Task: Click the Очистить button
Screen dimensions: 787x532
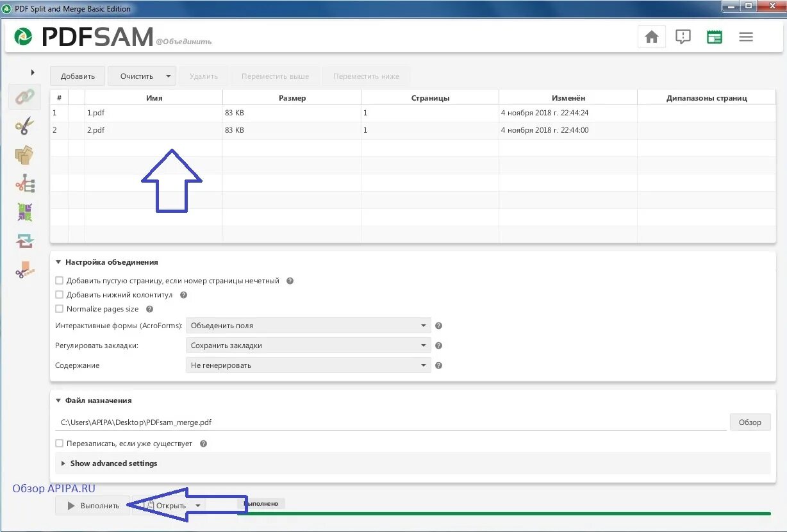Action: pyautogui.click(x=137, y=76)
